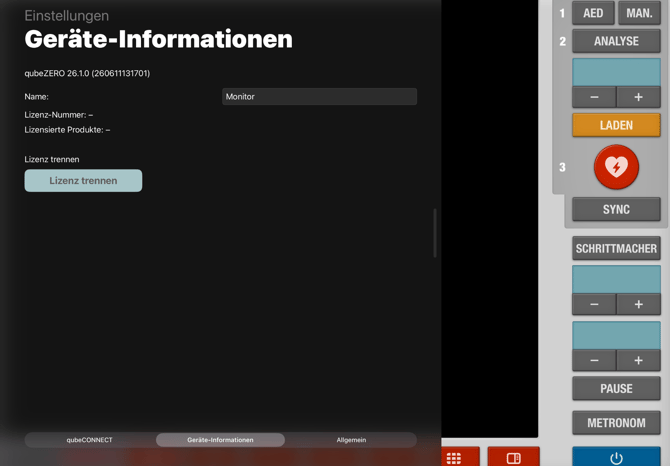Increase first pacer value with plus

click(x=638, y=304)
